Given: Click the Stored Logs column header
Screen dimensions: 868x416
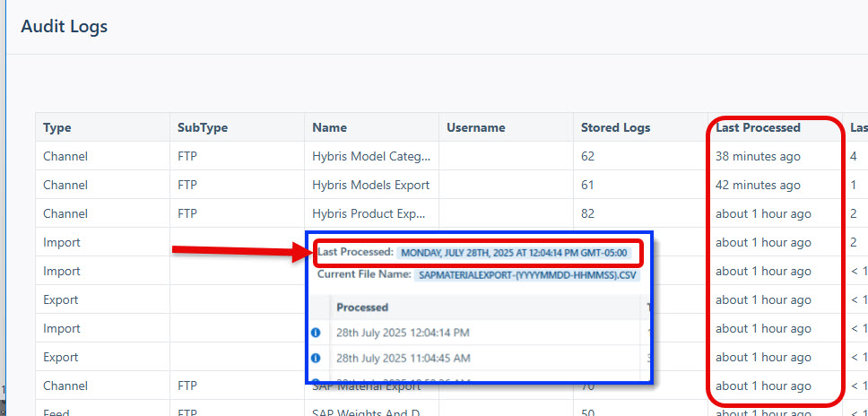Looking at the screenshot, I should [616, 127].
